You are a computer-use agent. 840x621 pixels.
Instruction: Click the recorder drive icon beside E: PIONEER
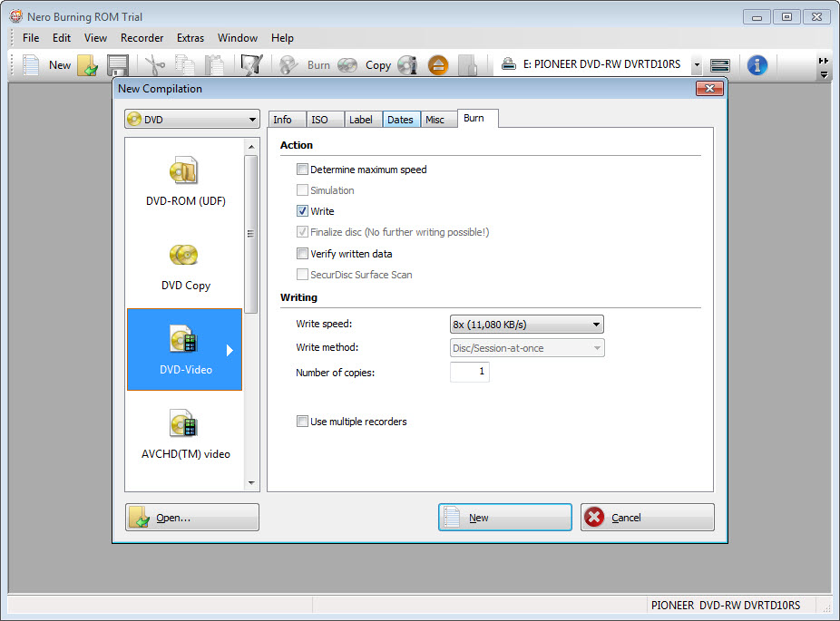pyautogui.click(x=508, y=64)
